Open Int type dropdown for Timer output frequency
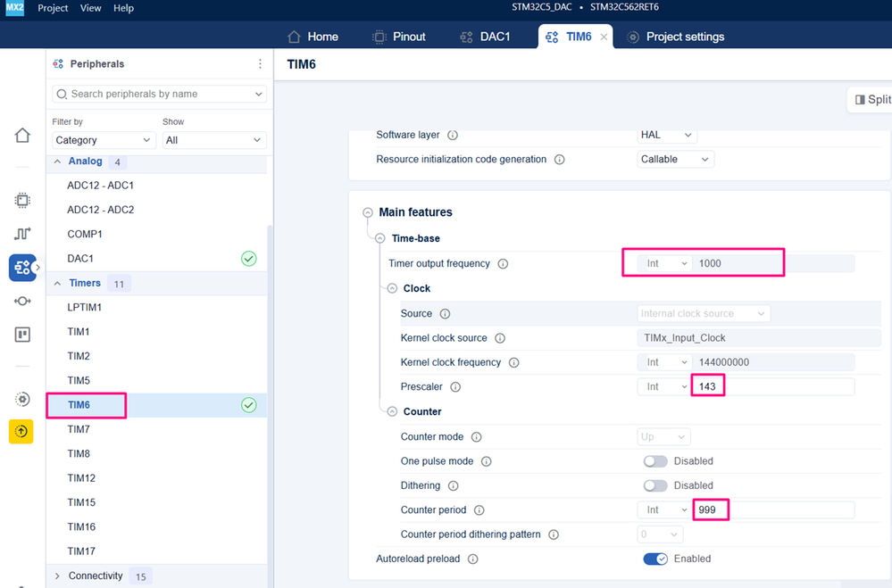The width and height of the screenshot is (892, 588). pyautogui.click(x=664, y=263)
